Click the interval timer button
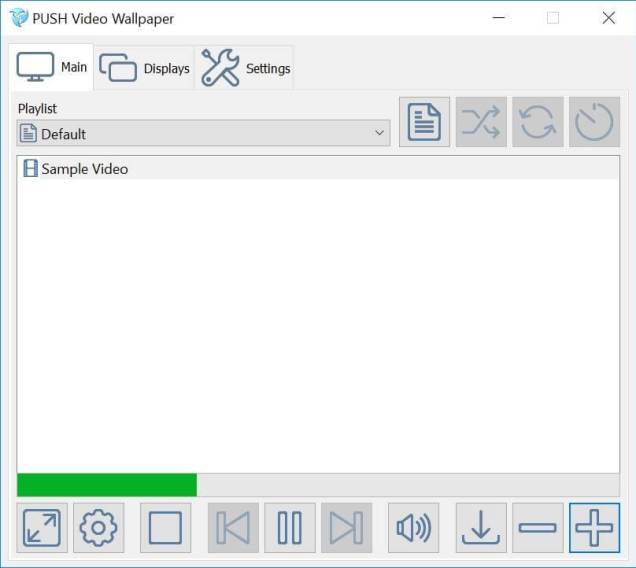The height and width of the screenshot is (568, 636). [594, 122]
